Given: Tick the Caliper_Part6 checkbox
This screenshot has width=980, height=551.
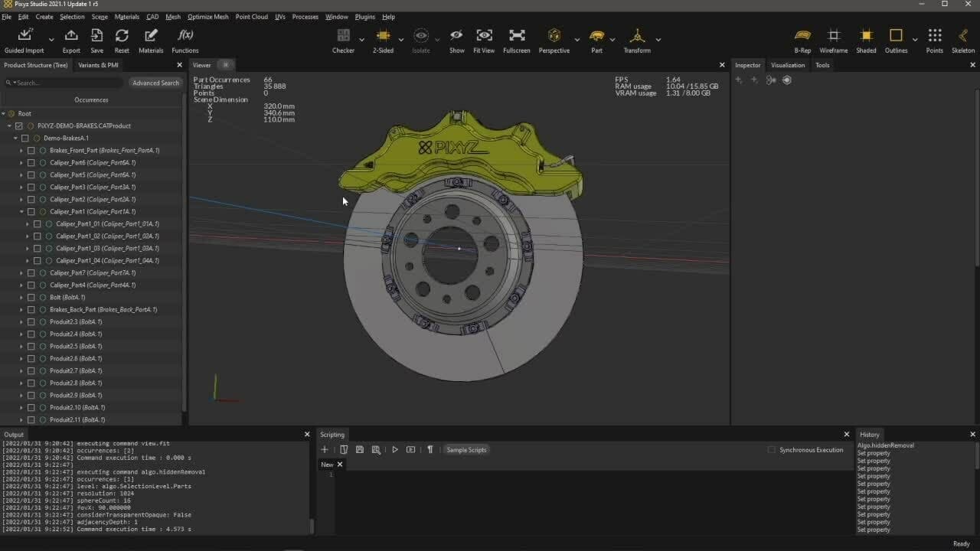Looking at the screenshot, I should pos(31,162).
